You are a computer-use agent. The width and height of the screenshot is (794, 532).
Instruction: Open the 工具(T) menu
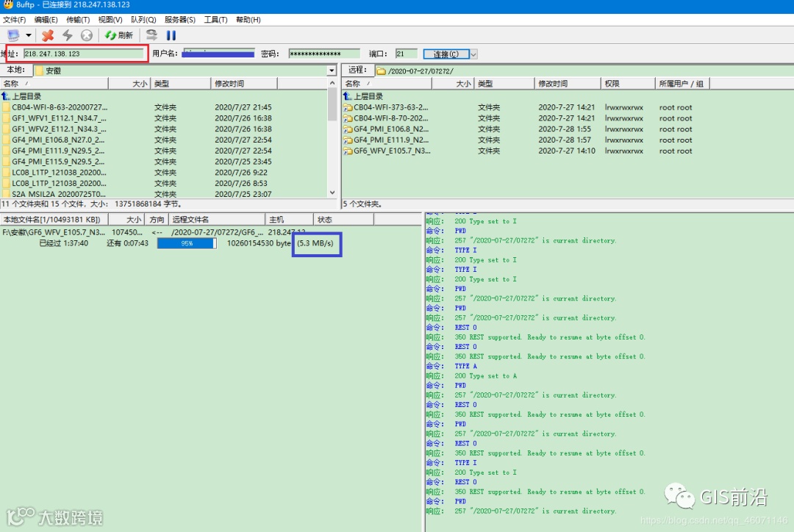[215, 19]
